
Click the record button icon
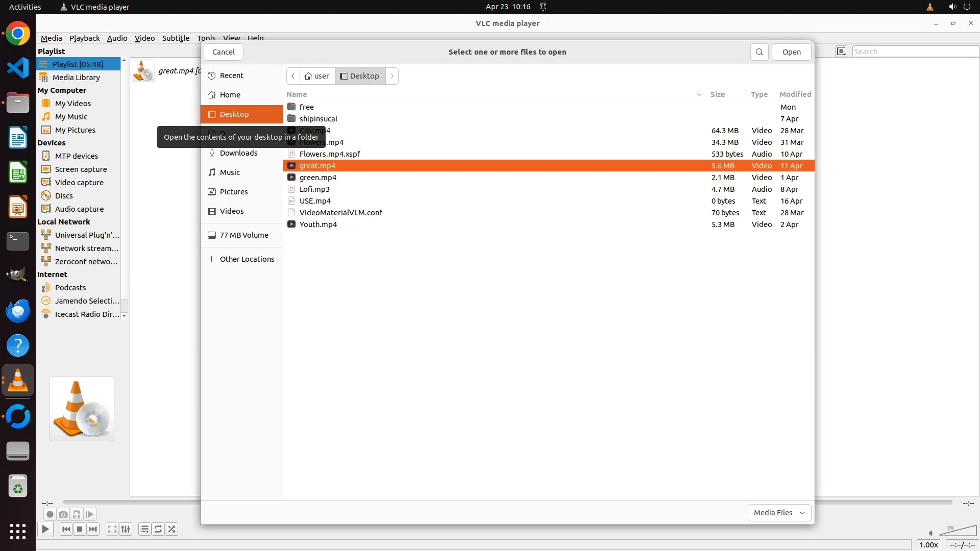50,514
